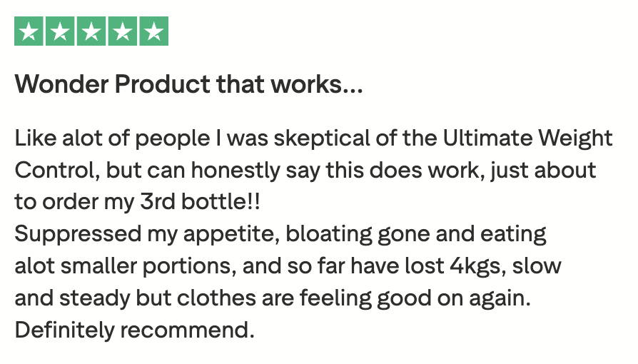Viewport: 638px width, 364px height.
Task: Click the word 'Suppressed' in the review body
Action: click(x=78, y=234)
